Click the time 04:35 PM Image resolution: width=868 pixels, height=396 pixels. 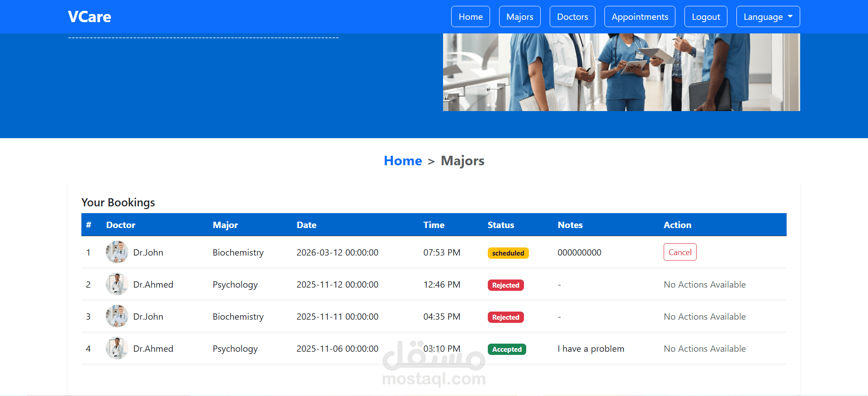(442, 317)
